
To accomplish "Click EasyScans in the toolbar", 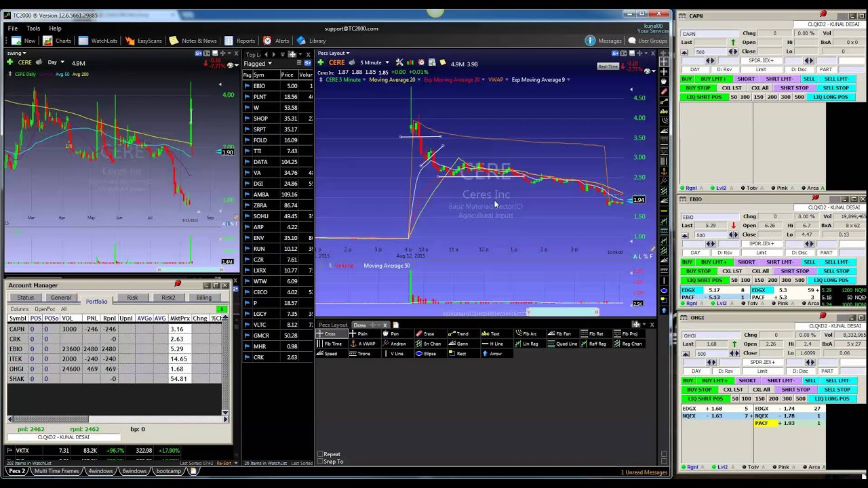I will point(144,41).
